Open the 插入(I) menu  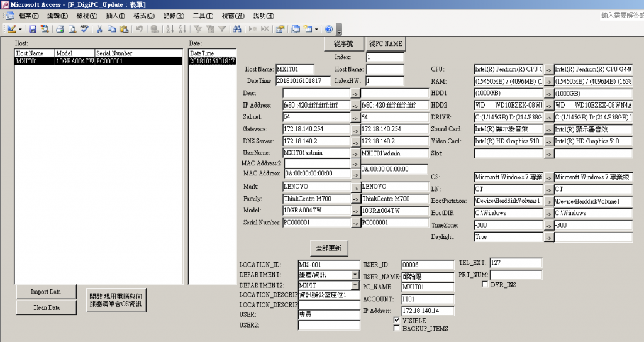(x=116, y=16)
